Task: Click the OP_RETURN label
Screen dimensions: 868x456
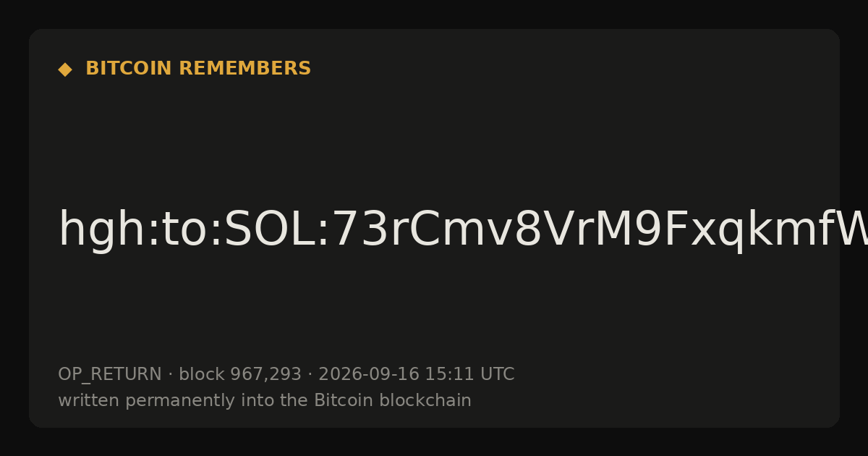Action: coord(110,375)
